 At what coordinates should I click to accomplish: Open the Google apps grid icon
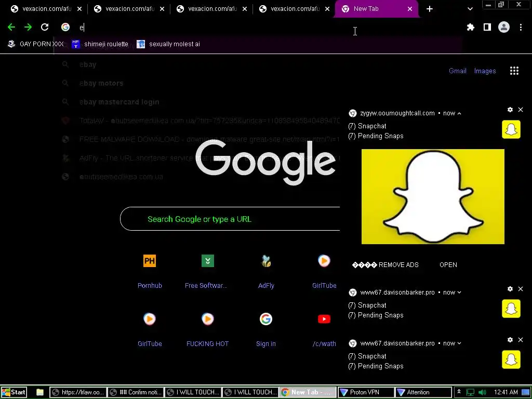pos(514,71)
